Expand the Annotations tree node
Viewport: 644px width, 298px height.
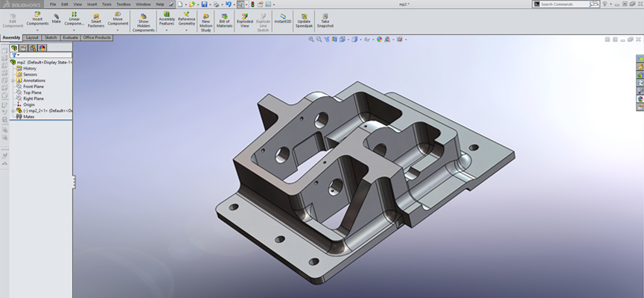point(13,80)
